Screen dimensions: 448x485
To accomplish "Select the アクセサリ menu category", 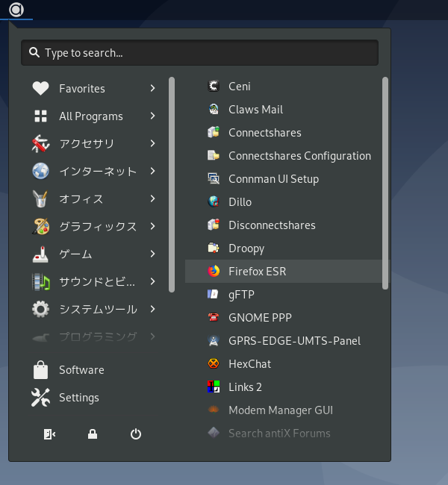I will tap(93, 143).
